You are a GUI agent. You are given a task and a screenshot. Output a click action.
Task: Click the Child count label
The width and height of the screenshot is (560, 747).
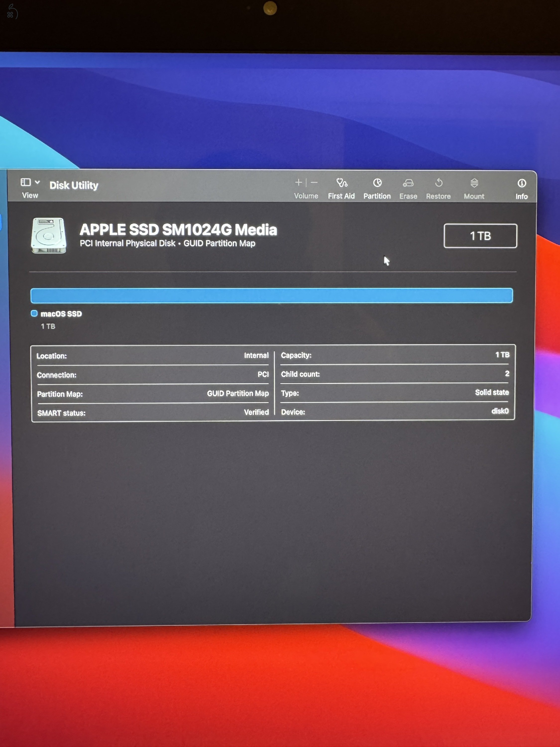(300, 374)
